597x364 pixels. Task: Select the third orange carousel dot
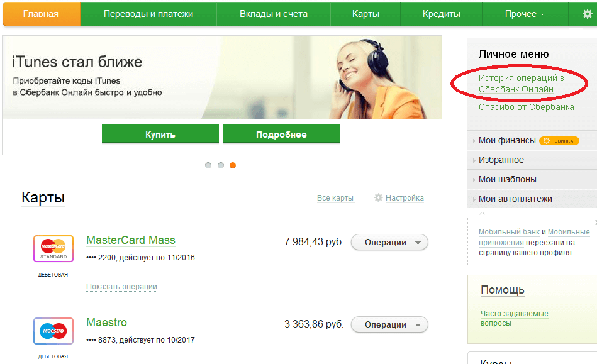233,165
